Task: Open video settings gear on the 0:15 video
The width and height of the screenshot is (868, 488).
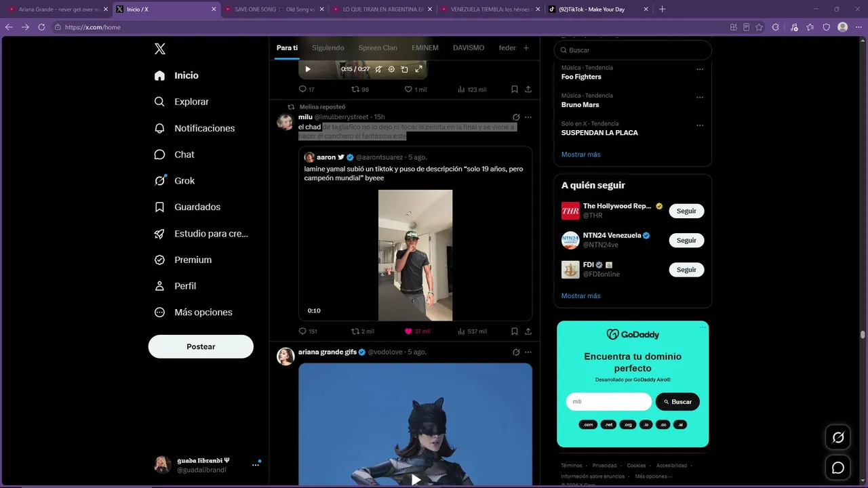Action: [x=391, y=69]
